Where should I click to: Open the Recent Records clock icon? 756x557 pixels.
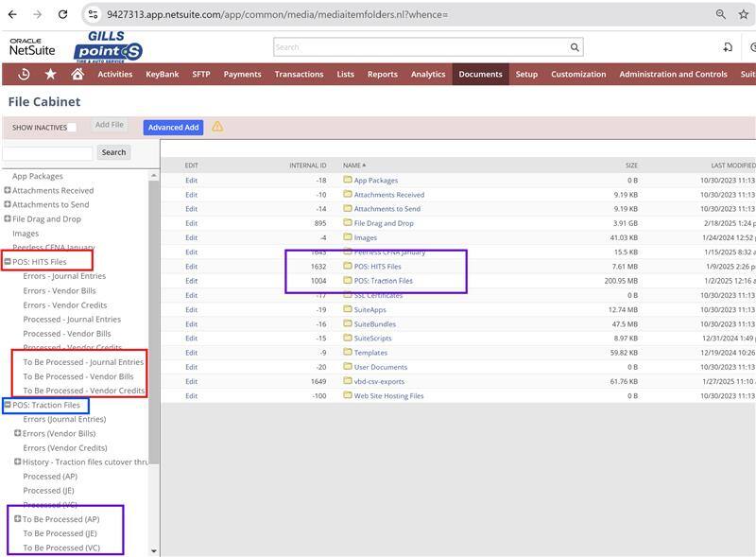point(24,75)
